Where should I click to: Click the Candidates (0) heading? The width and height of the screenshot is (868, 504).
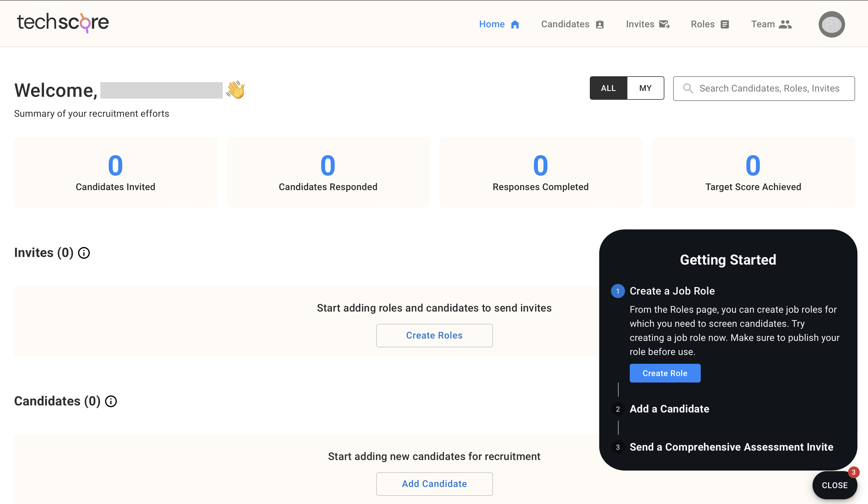click(x=57, y=401)
